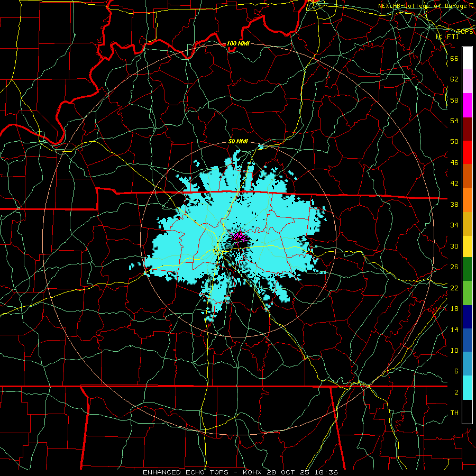Click the dark red legend band
The width and height of the screenshot is (476, 476).
click(467, 129)
